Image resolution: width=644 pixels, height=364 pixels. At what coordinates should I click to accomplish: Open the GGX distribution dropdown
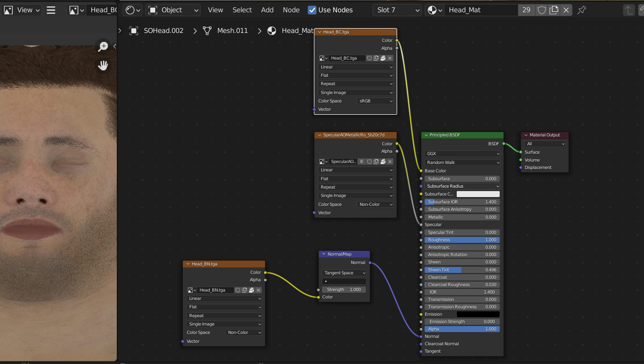pyautogui.click(x=463, y=154)
